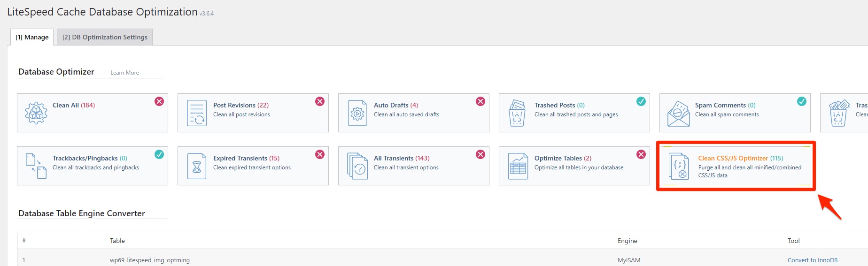Click Convert to InnoDB link
Screen dimensions: 868x266
(x=812, y=260)
